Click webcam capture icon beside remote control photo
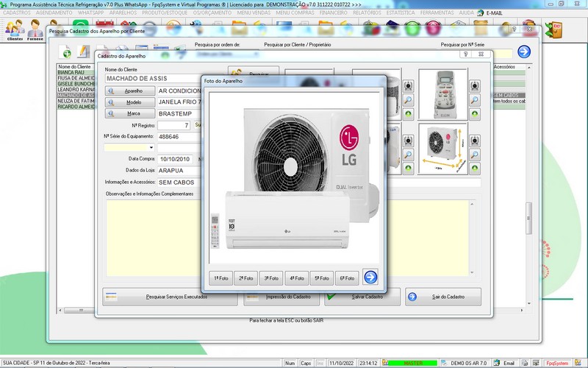Viewport: 588px width, 368px height. (x=474, y=85)
